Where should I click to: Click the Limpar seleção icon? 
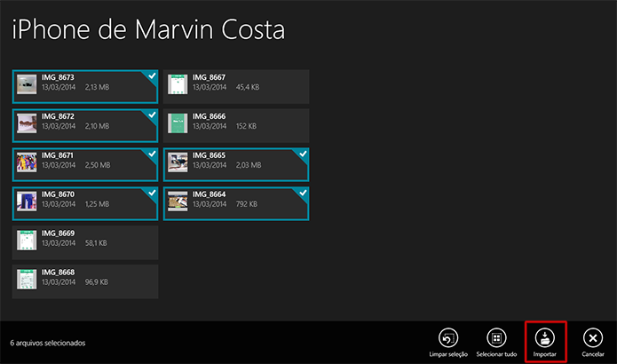pyautogui.click(x=448, y=337)
